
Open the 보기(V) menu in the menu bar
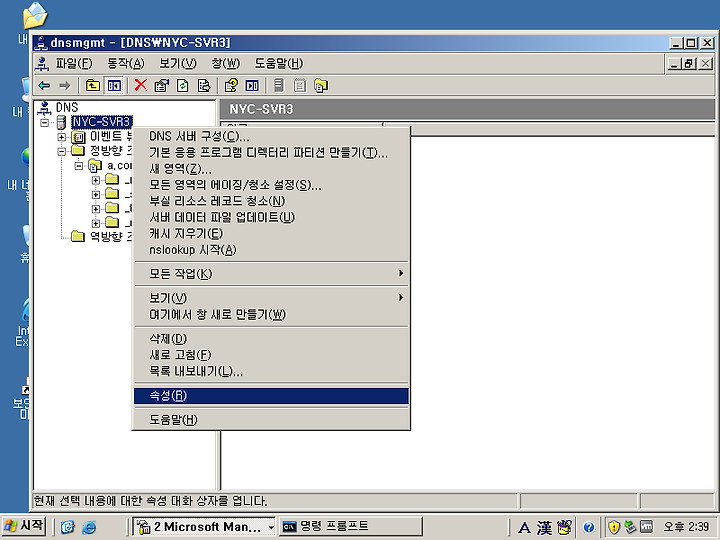[178, 63]
